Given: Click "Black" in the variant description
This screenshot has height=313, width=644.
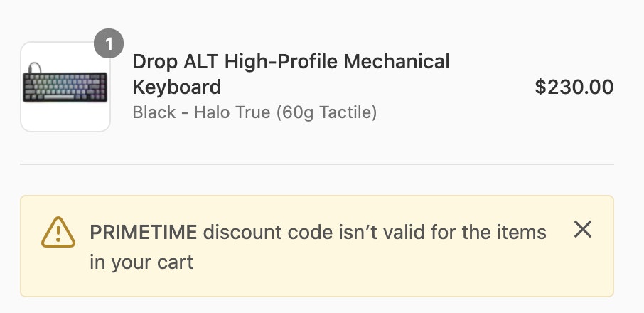Looking at the screenshot, I should pos(154,112).
